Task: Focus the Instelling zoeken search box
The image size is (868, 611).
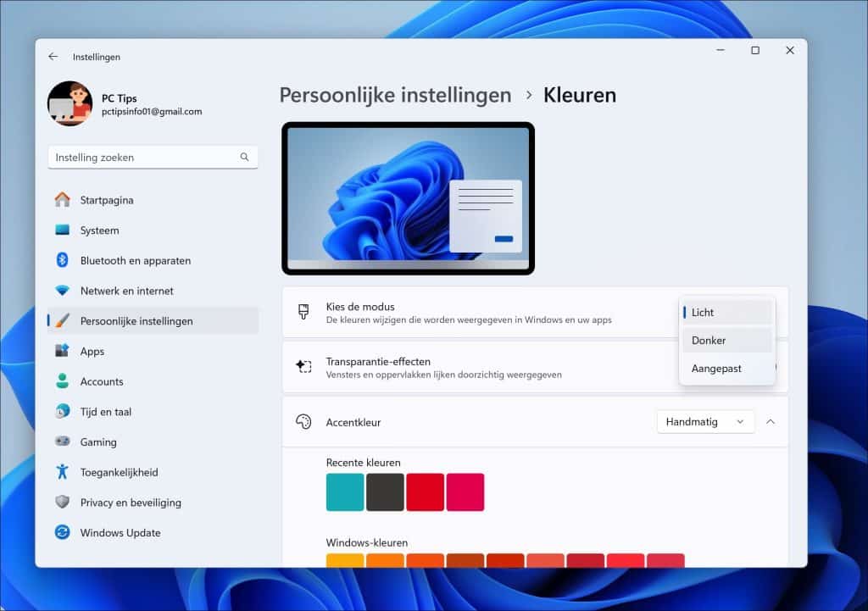Action: [x=153, y=157]
